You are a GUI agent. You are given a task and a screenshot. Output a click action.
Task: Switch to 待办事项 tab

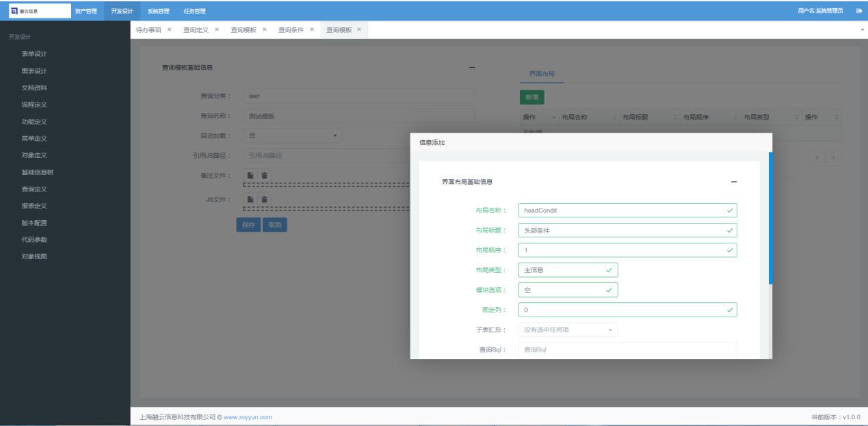coord(148,30)
